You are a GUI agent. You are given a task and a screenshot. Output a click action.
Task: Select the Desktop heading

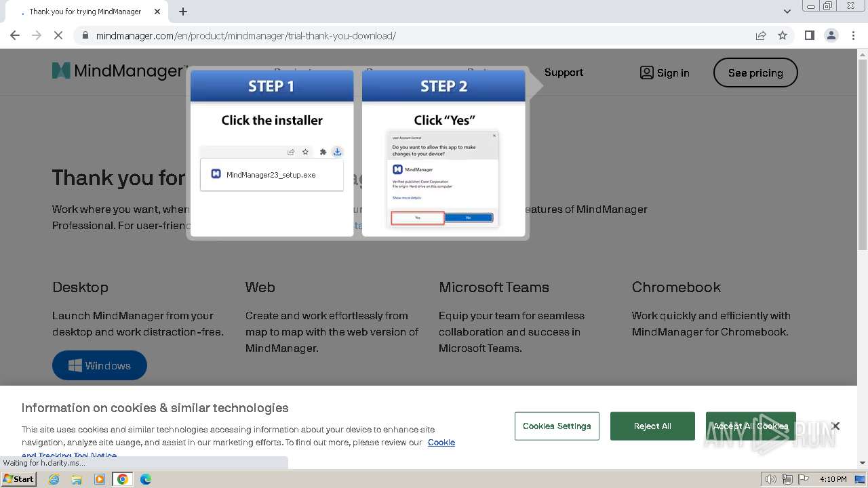click(80, 287)
